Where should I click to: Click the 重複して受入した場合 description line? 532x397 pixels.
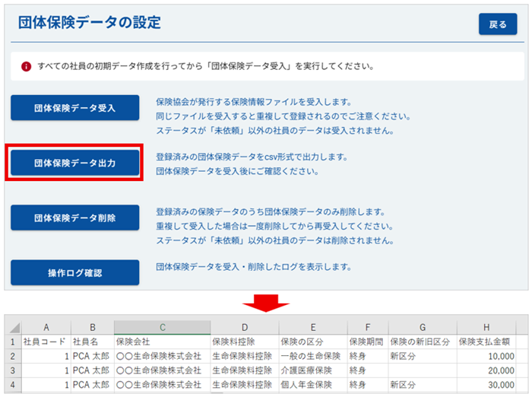pos(275,226)
